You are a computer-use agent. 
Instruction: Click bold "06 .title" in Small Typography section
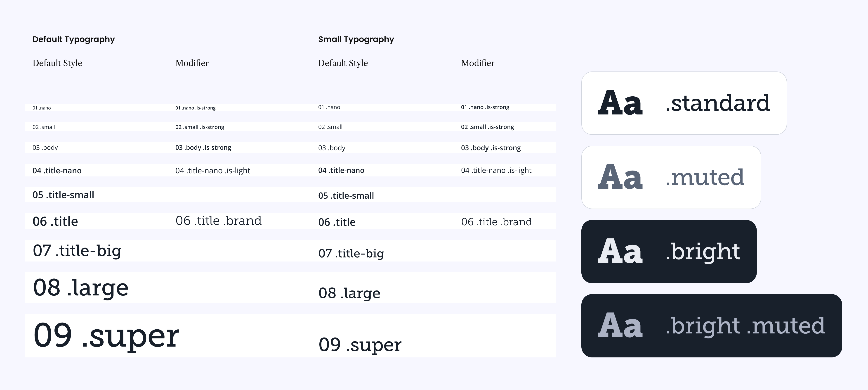[337, 222]
